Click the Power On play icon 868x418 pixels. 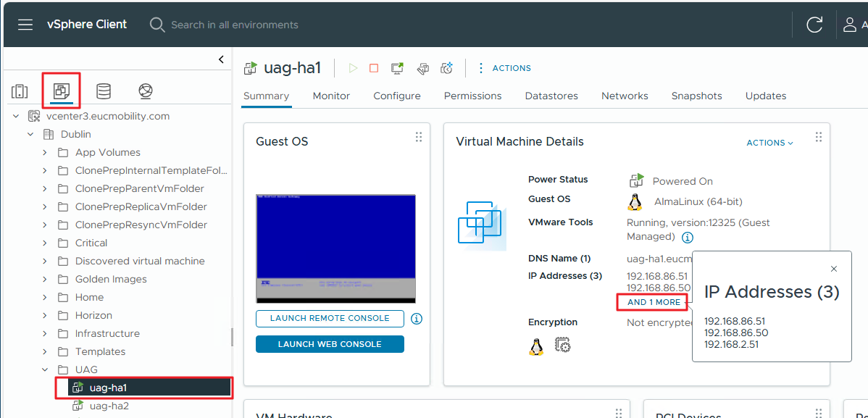353,68
